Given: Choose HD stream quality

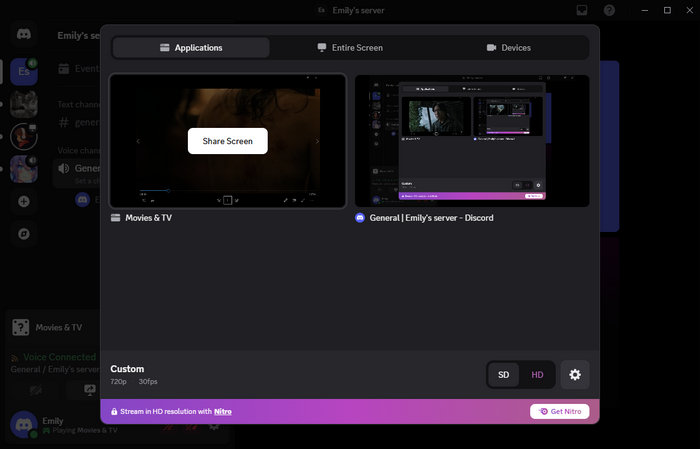Looking at the screenshot, I should (537, 374).
